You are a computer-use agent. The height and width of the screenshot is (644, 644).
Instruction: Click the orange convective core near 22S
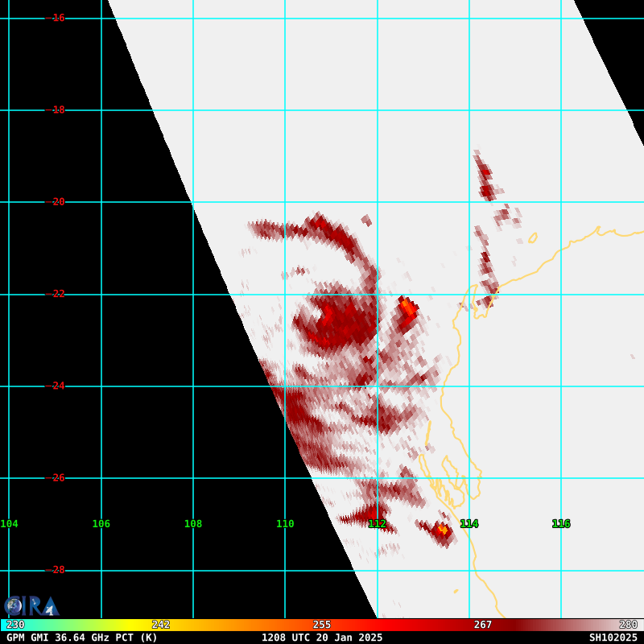pyautogui.click(x=407, y=307)
